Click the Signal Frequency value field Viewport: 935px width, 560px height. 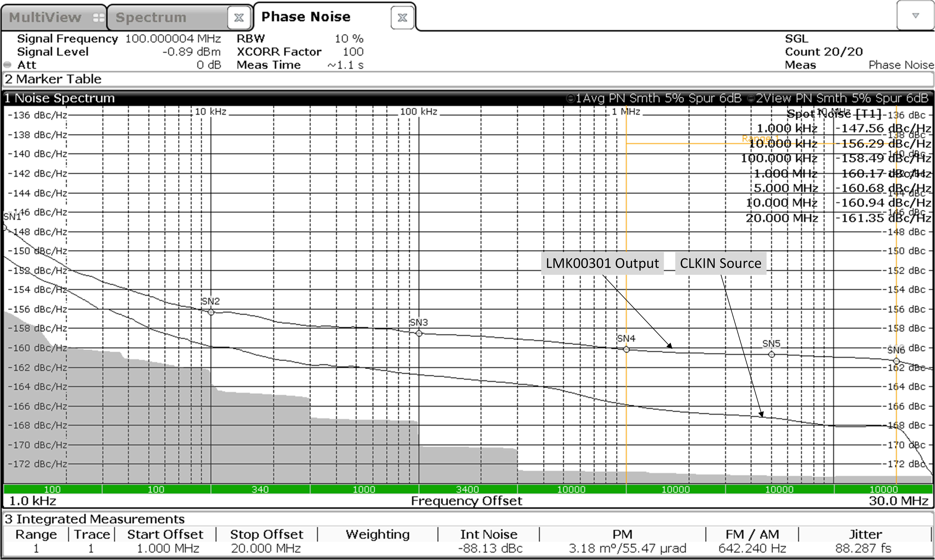click(173, 38)
